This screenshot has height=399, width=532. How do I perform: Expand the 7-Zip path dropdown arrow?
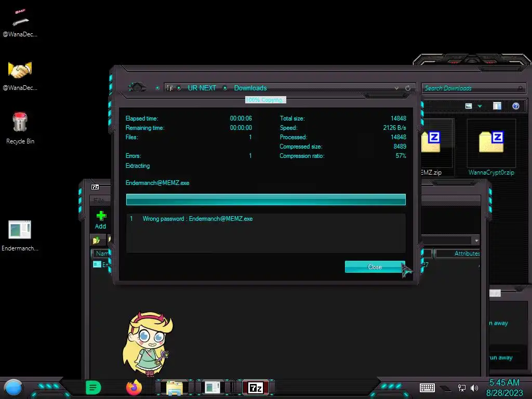(476, 241)
